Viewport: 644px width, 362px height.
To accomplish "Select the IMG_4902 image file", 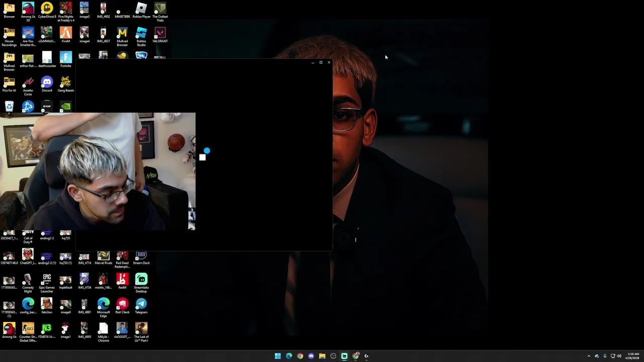I will (103, 11).
